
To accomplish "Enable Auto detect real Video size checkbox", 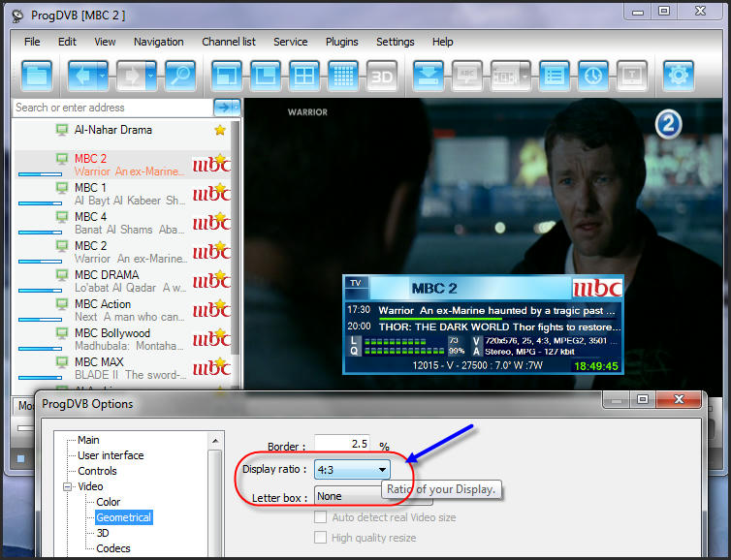I will click(x=320, y=517).
